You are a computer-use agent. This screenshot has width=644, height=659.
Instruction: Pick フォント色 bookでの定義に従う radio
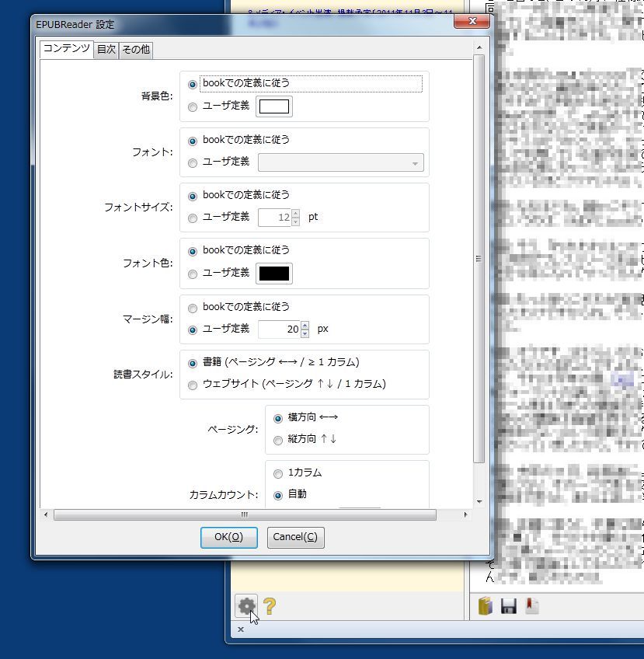[193, 251]
